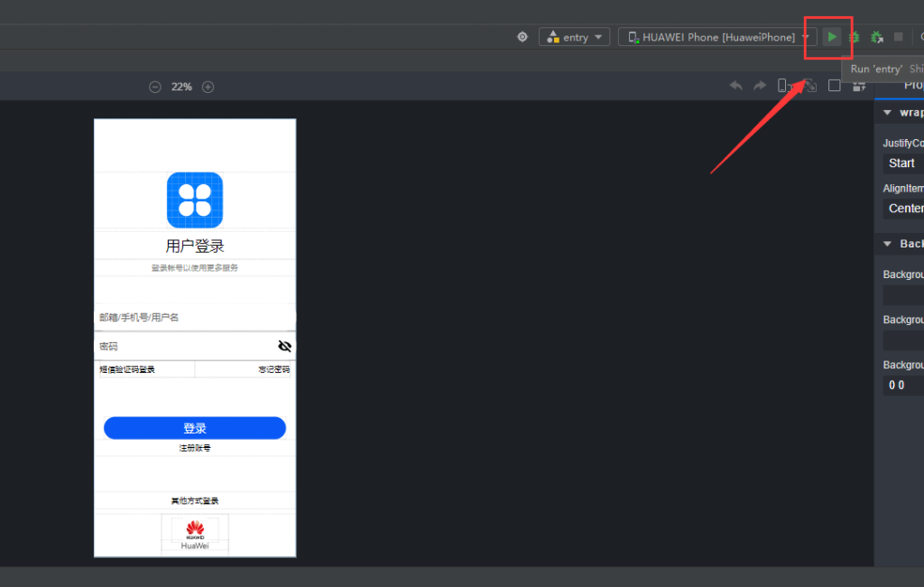Image resolution: width=924 pixels, height=587 pixels.
Task: Open the 'entry' run configuration dropdown
Action: [x=574, y=37]
